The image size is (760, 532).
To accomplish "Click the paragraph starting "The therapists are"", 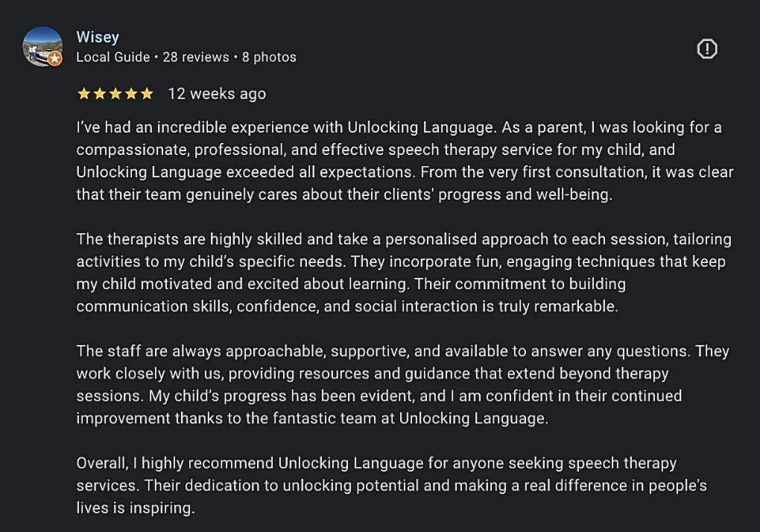I will pos(404,273).
